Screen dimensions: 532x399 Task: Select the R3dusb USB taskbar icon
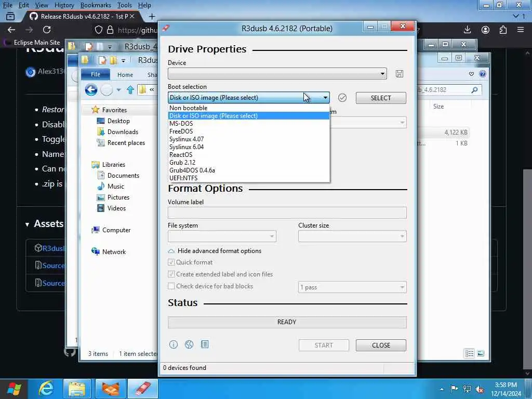[x=142, y=389]
